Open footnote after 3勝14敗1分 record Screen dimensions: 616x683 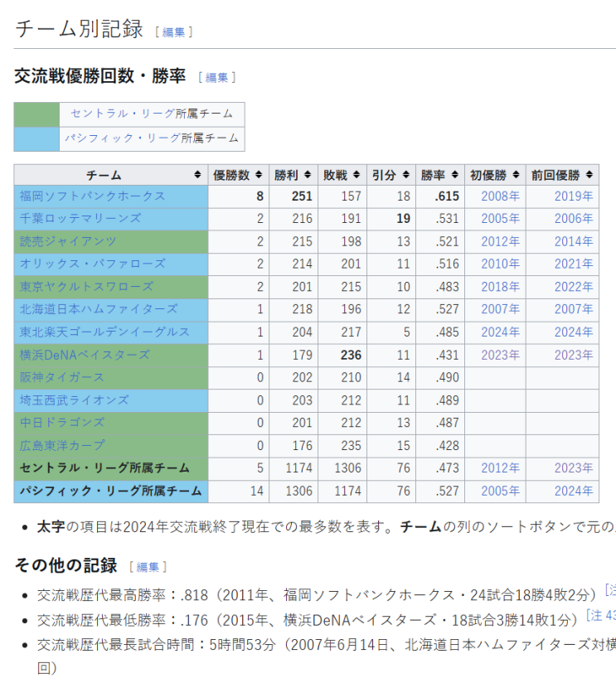pos(601,616)
